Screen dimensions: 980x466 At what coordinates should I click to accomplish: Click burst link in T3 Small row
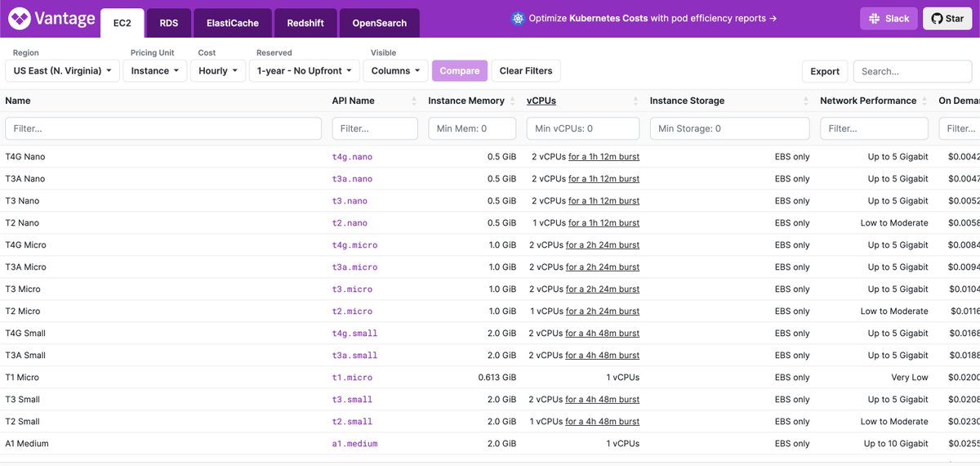603,400
